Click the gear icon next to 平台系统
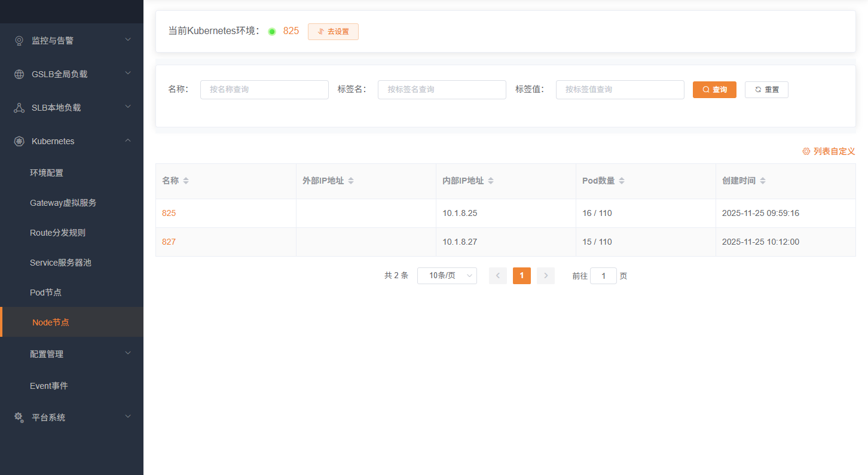868x475 pixels. pyautogui.click(x=18, y=417)
